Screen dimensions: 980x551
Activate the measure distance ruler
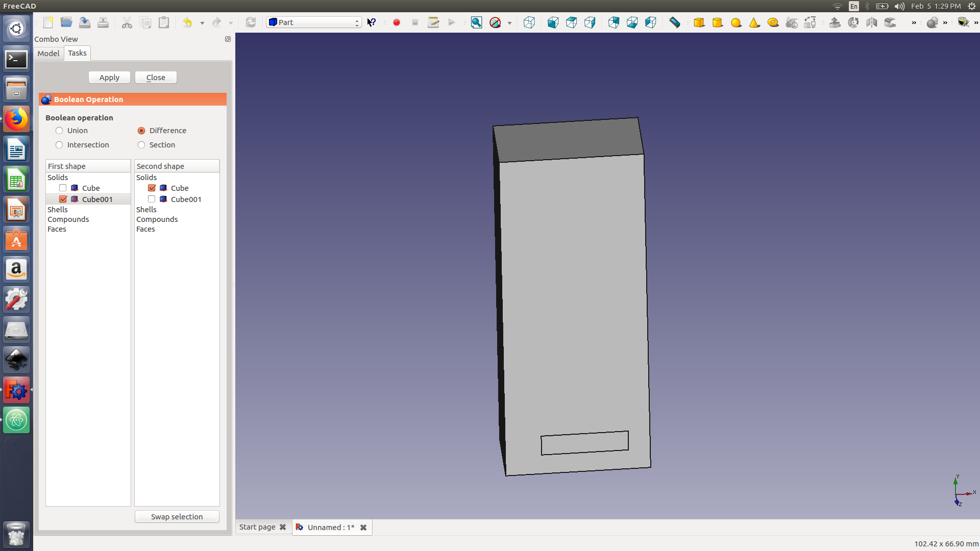click(x=675, y=22)
